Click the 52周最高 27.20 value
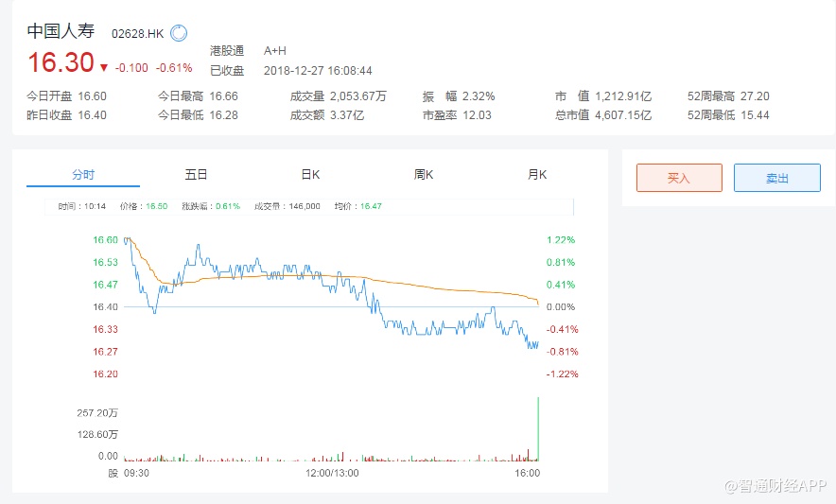This screenshot has width=836, height=504. pos(756,96)
